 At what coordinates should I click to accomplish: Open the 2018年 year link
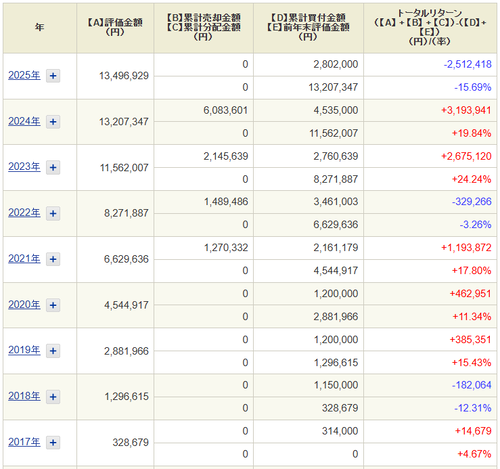click(24, 396)
